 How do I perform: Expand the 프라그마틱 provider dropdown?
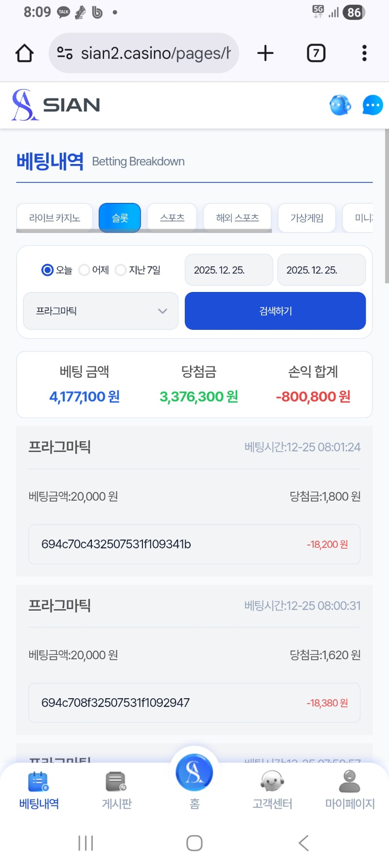101,311
